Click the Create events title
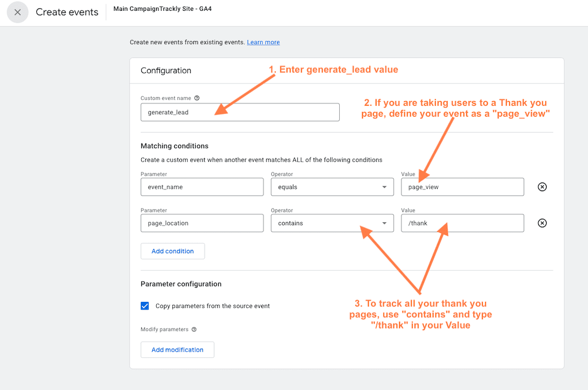588x390 pixels. 67,12
